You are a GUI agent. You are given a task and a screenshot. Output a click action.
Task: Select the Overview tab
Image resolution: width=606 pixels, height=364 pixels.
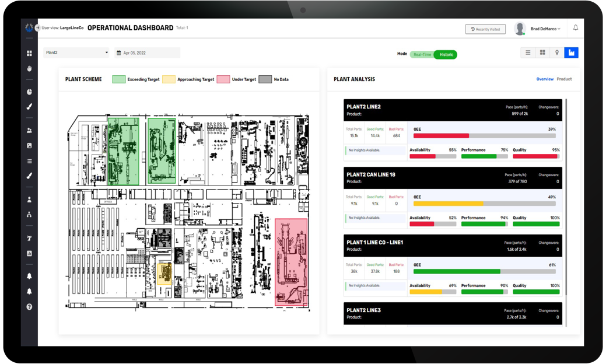coord(545,79)
